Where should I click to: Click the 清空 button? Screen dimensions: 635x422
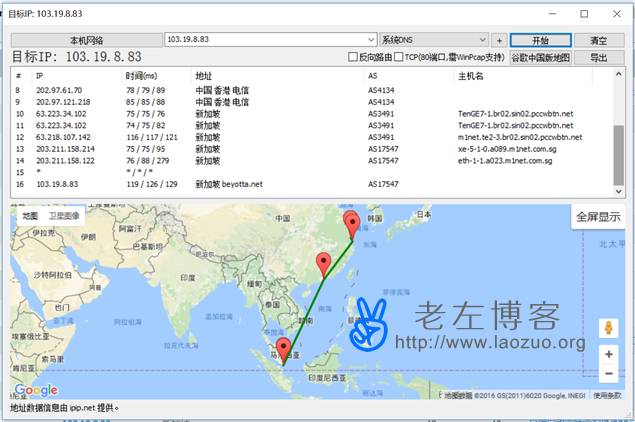(x=599, y=40)
